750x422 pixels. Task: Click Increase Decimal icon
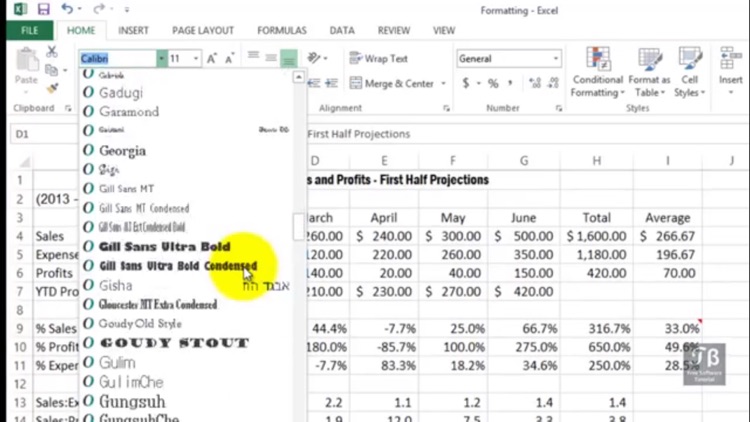(535, 83)
